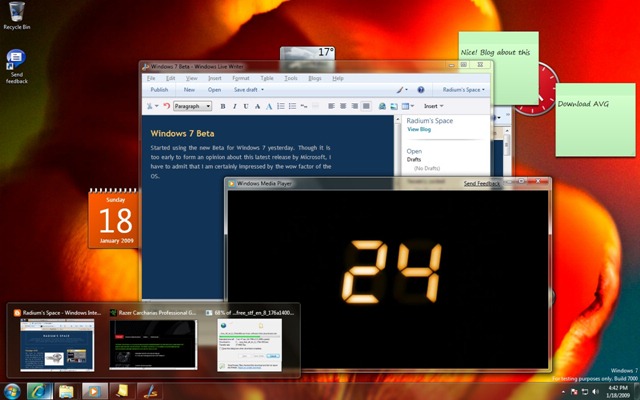
Task: Expand the Save draft dropdown arrow
Action: click(262, 90)
